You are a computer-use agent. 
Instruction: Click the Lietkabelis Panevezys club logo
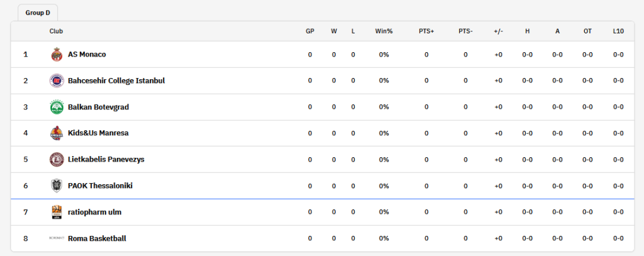pos(57,159)
